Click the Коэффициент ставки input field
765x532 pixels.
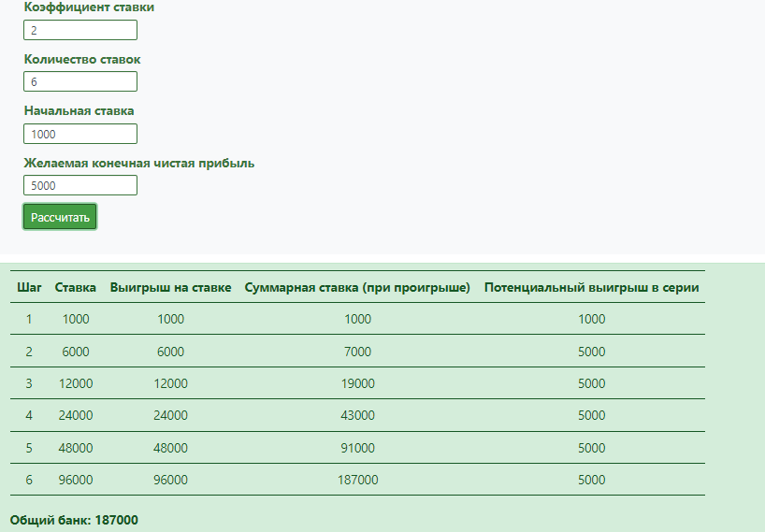click(80, 30)
